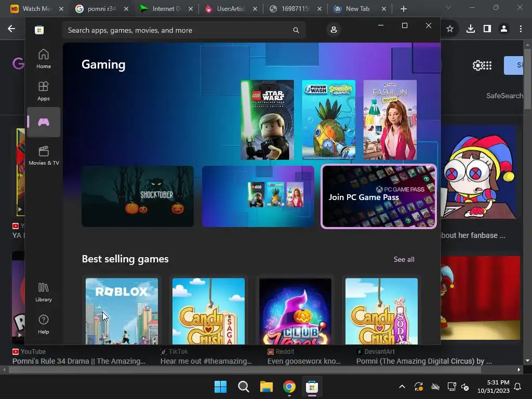
Task: Click the Join PC Game Pass banner
Action: [x=379, y=196]
